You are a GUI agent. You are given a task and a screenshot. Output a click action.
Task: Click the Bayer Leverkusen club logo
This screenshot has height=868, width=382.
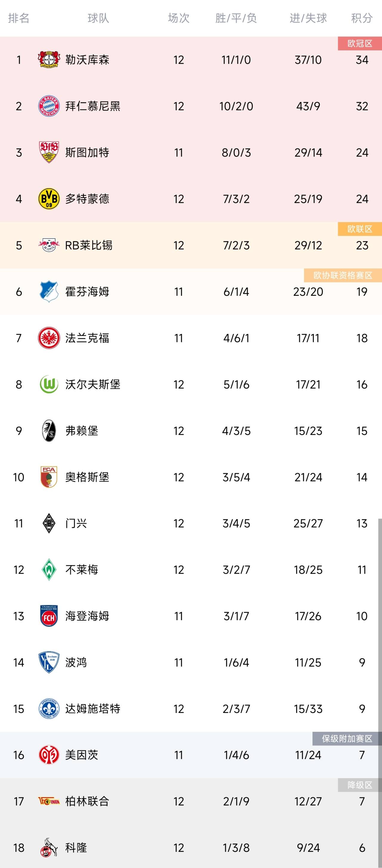tap(49, 60)
